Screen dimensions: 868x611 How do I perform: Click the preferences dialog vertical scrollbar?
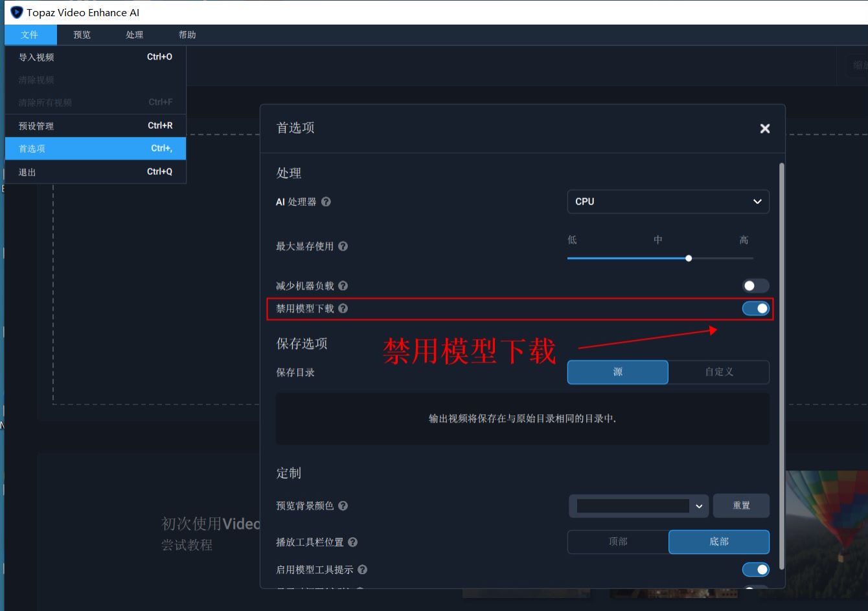tap(782, 366)
